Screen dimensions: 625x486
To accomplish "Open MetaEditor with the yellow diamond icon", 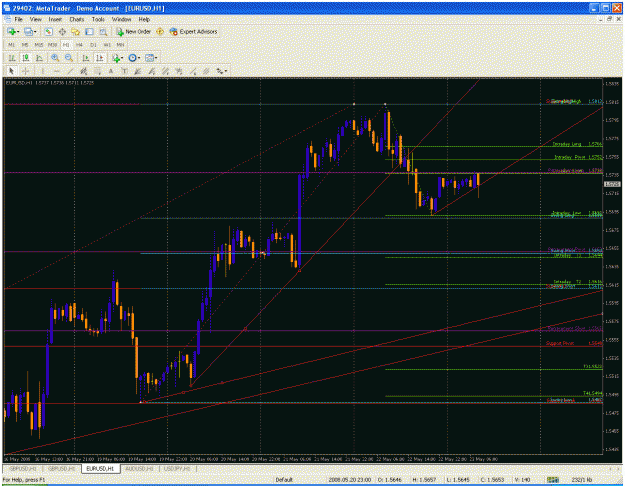I will (160, 31).
